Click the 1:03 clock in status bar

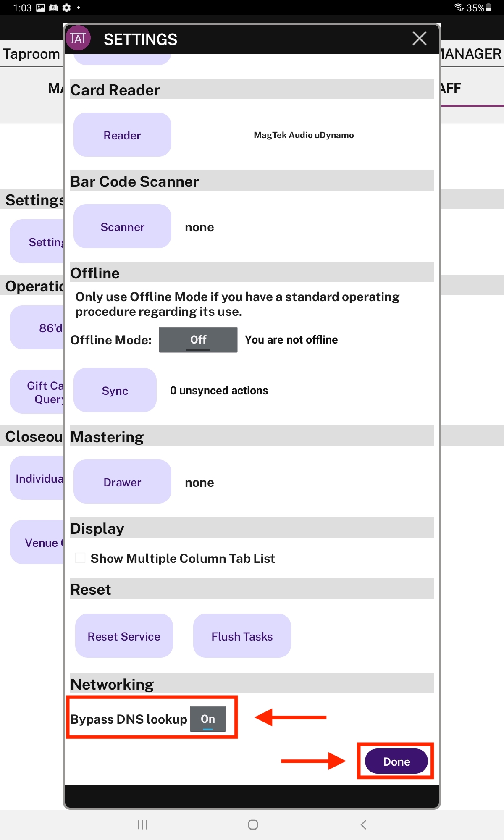point(22,8)
